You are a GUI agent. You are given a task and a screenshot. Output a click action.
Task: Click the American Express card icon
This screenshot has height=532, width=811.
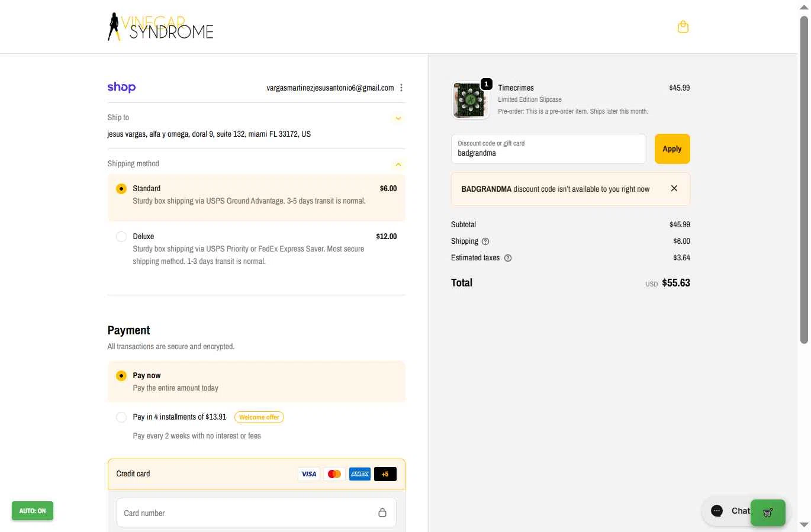point(360,474)
